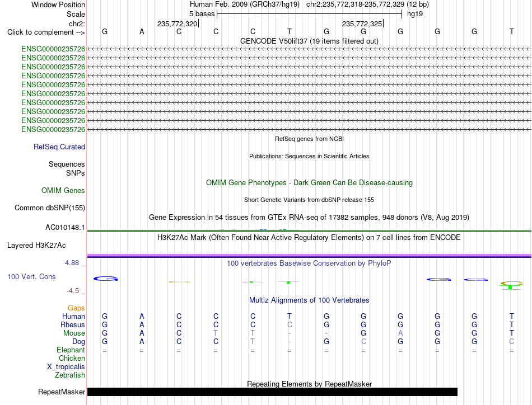Click the Elephant species label
Viewport: 532px width, 405px height.
point(71,350)
